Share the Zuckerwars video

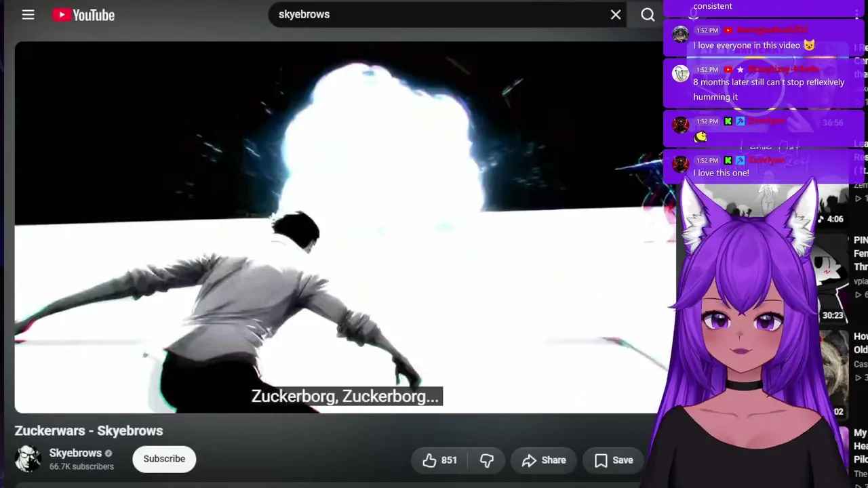(x=544, y=460)
